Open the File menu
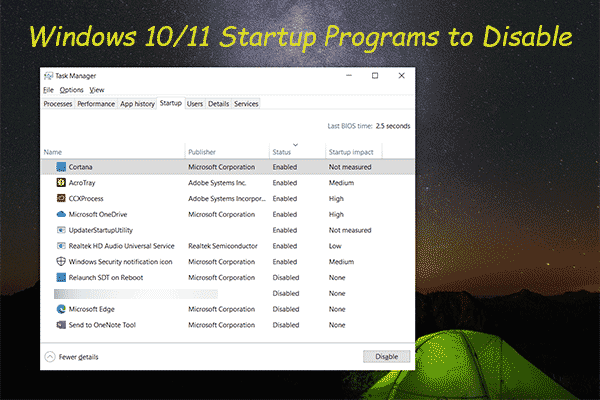This screenshot has width=600, height=400. point(48,90)
